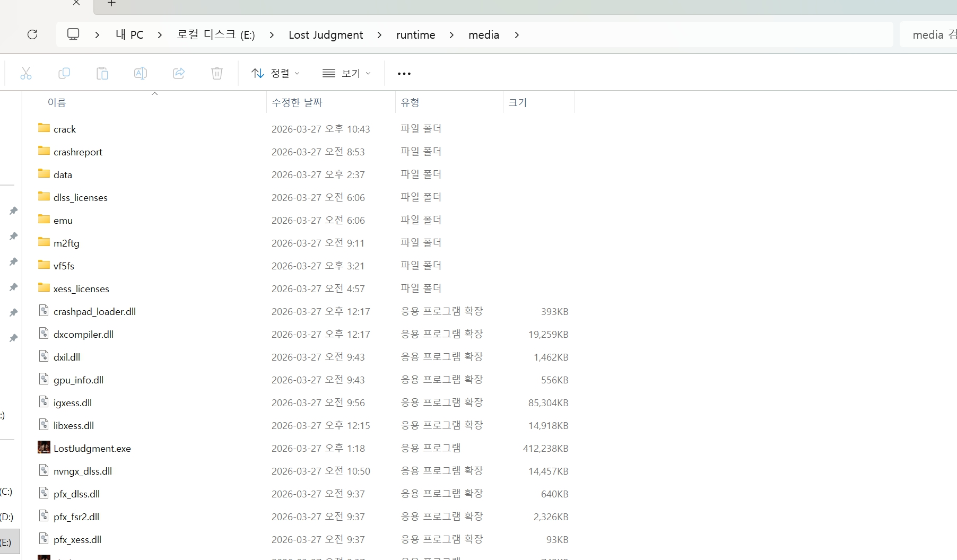Expand the chevron after runtime in breadcrumb

[x=451, y=35]
